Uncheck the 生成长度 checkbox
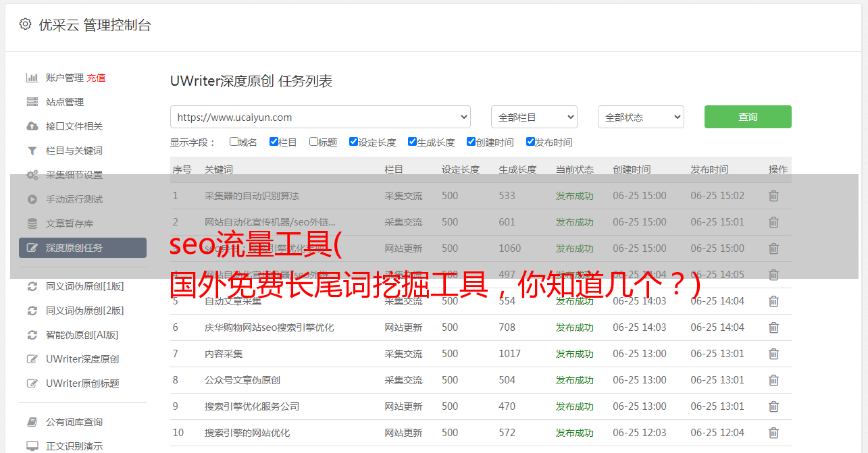The height and width of the screenshot is (453, 868). 412,142
